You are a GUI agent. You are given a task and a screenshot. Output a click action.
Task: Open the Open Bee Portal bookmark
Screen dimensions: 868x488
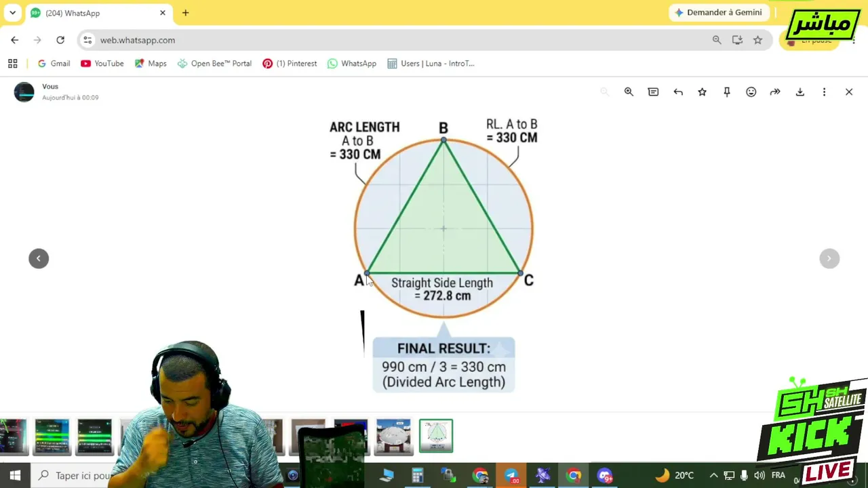(x=214, y=64)
